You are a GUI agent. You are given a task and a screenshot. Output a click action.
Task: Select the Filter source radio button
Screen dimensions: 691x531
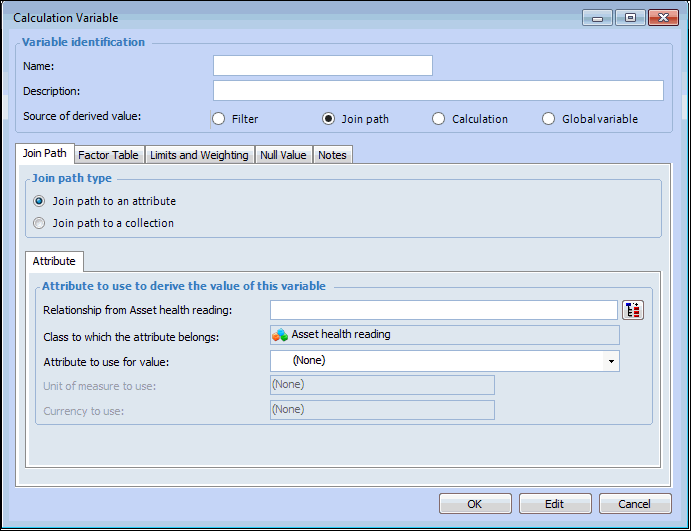[219, 119]
